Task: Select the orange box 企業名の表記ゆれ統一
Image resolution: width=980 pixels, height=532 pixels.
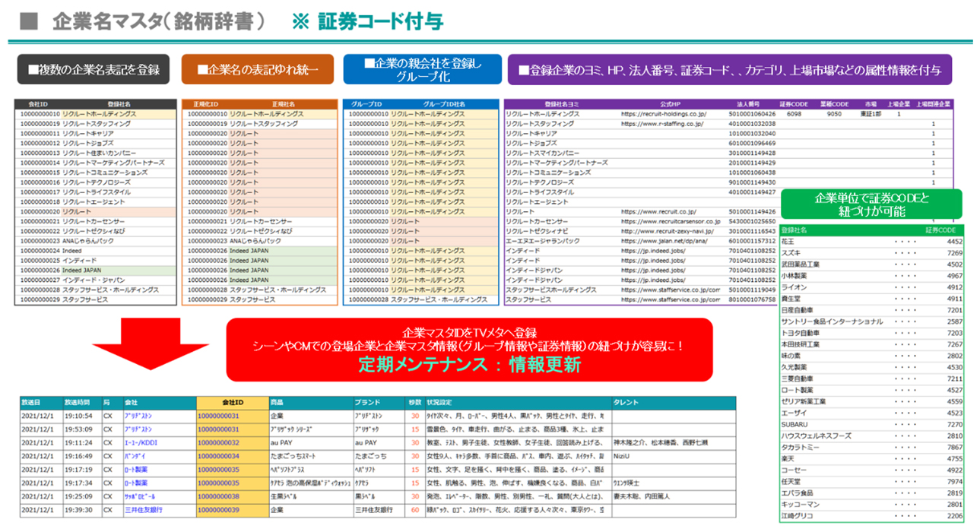Action: [257, 69]
